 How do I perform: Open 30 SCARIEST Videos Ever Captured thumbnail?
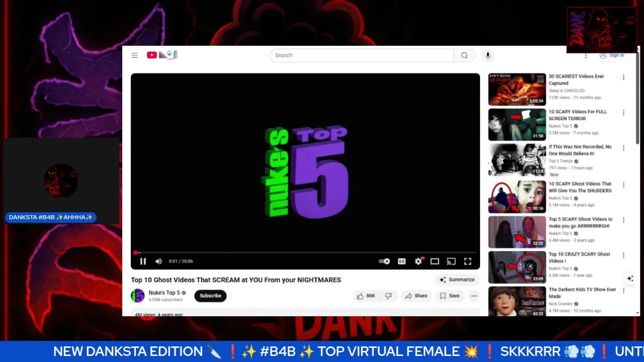[x=517, y=89]
